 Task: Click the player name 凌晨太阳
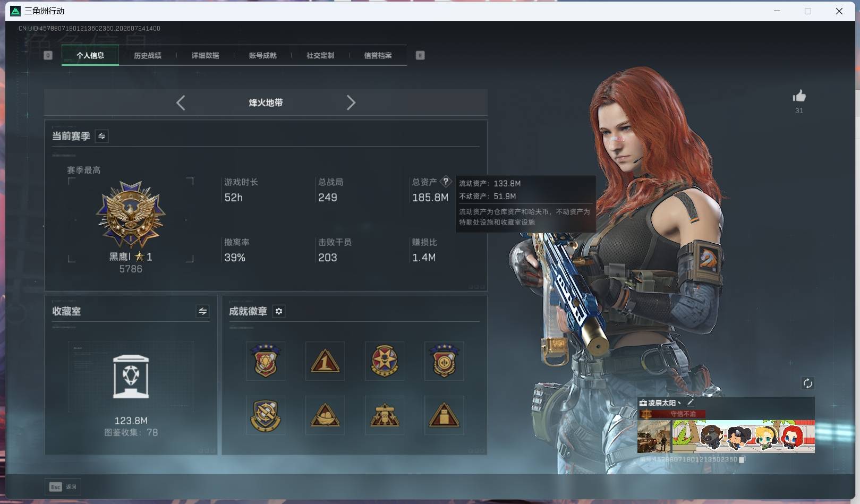tap(662, 403)
